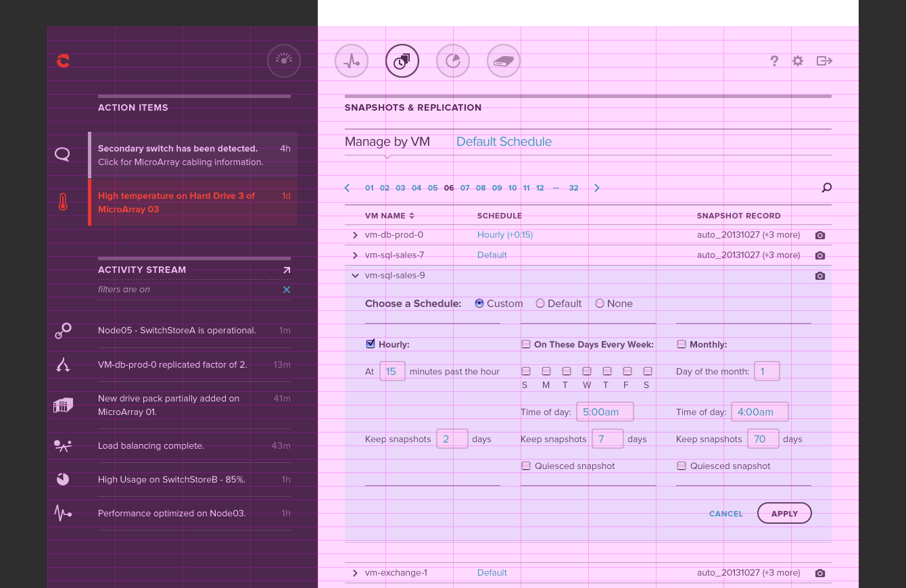Select the Default schedule radio button
The height and width of the screenshot is (588, 906).
(540, 303)
